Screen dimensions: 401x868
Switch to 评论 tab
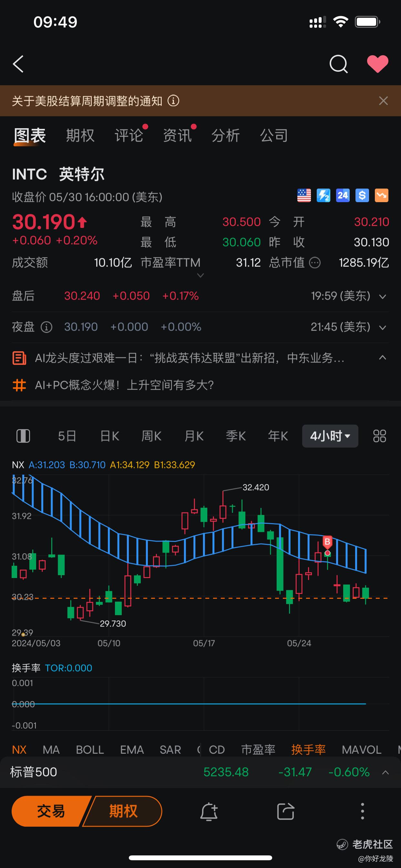point(129,135)
